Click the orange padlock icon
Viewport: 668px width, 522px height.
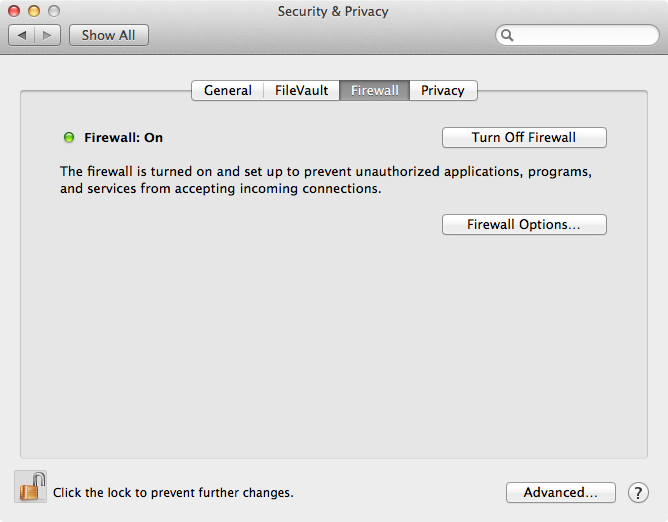pos(31,487)
